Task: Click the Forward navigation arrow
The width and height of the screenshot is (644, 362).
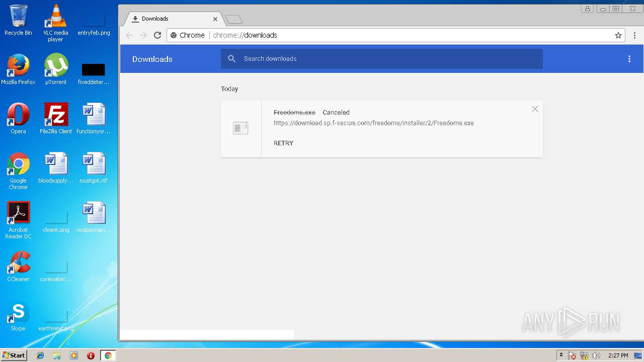Action: point(143,35)
